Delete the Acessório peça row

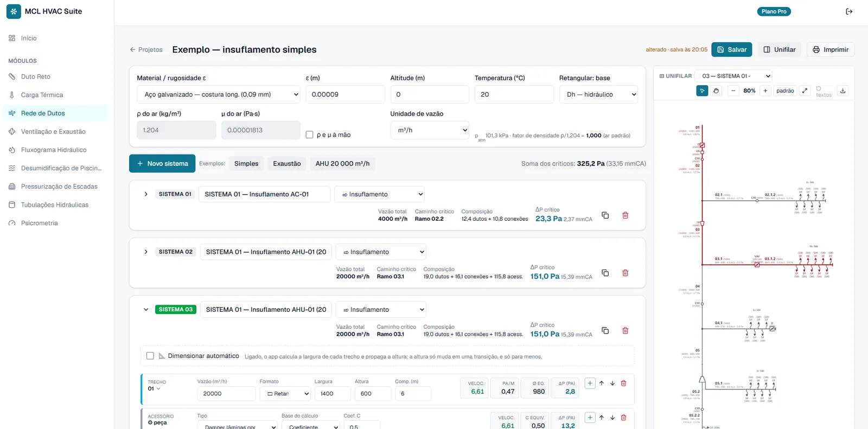point(623,418)
